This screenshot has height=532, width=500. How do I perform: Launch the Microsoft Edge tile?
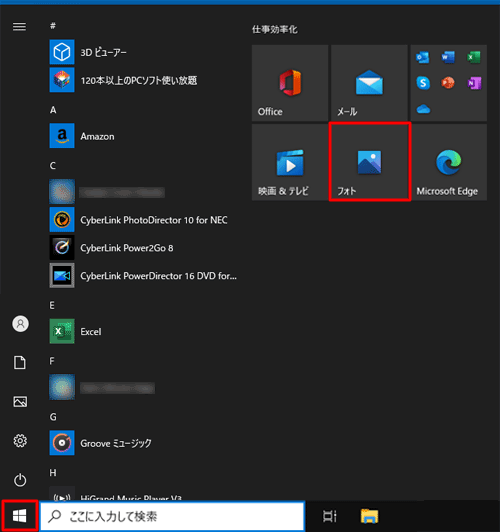(448, 162)
